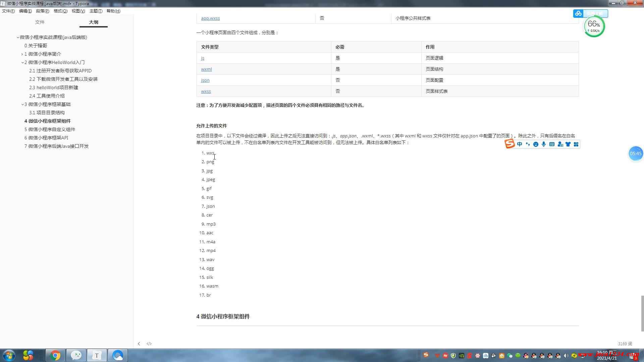Viewport: 644px width, 362px height.
Task: Jump to outline item 0 关于锋哥
Action: click(x=36, y=46)
